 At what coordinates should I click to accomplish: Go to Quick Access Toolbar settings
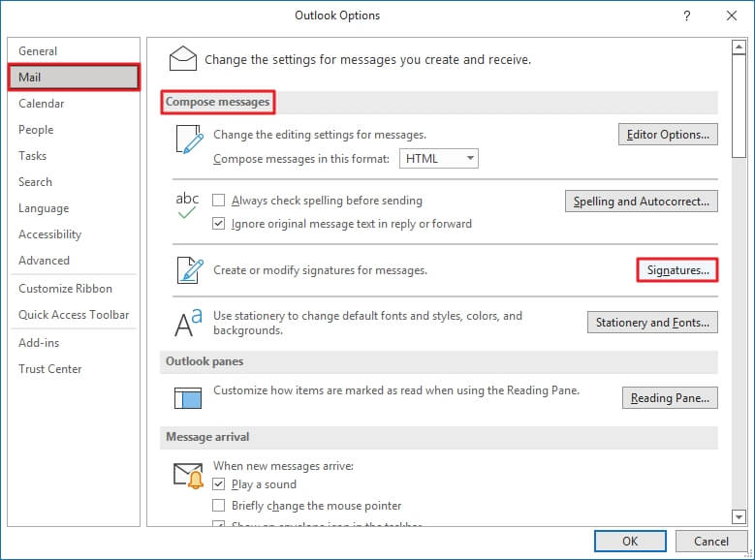click(74, 315)
